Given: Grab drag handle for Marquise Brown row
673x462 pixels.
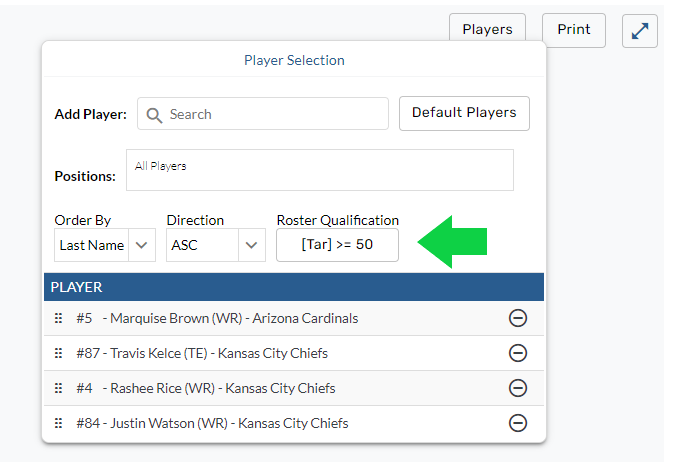Looking at the screenshot, I should pos(59,319).
